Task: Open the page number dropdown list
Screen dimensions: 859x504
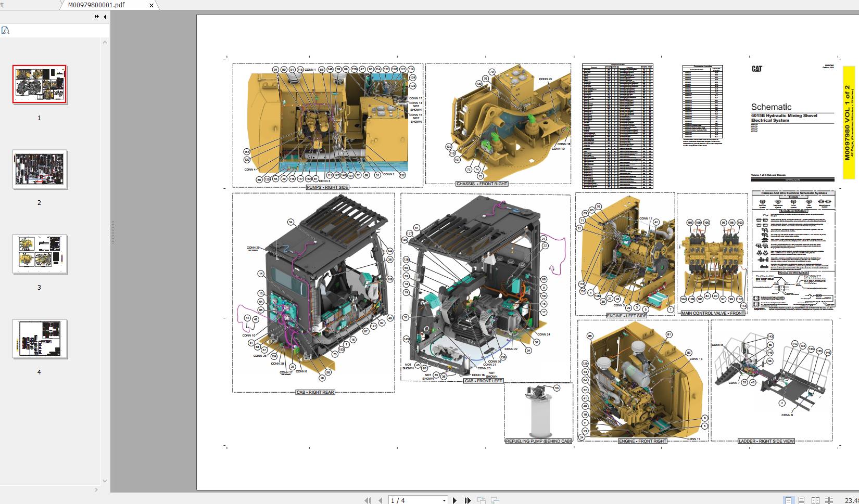Action: click(444, 500)
